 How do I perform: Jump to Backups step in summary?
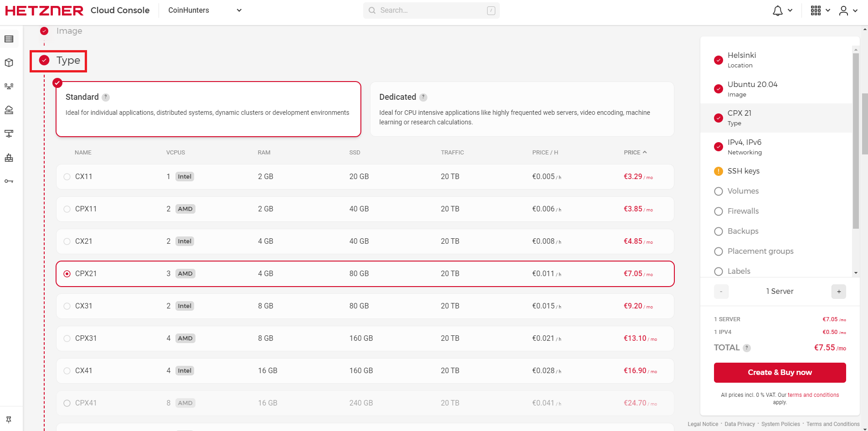click(x=776, y=231)
